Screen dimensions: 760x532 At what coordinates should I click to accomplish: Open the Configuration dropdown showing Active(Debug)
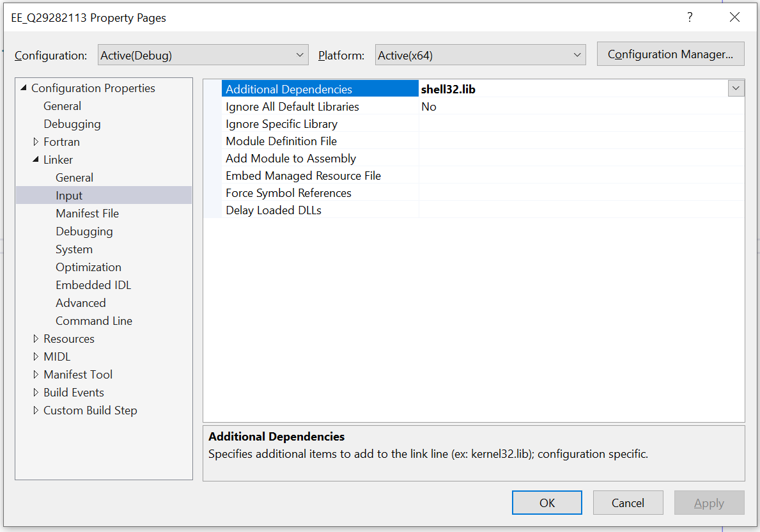203,55
